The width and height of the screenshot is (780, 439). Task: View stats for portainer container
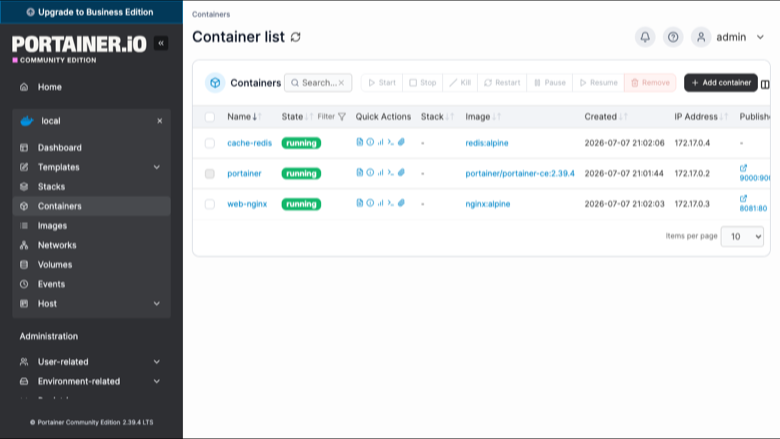tap(381, 173)
